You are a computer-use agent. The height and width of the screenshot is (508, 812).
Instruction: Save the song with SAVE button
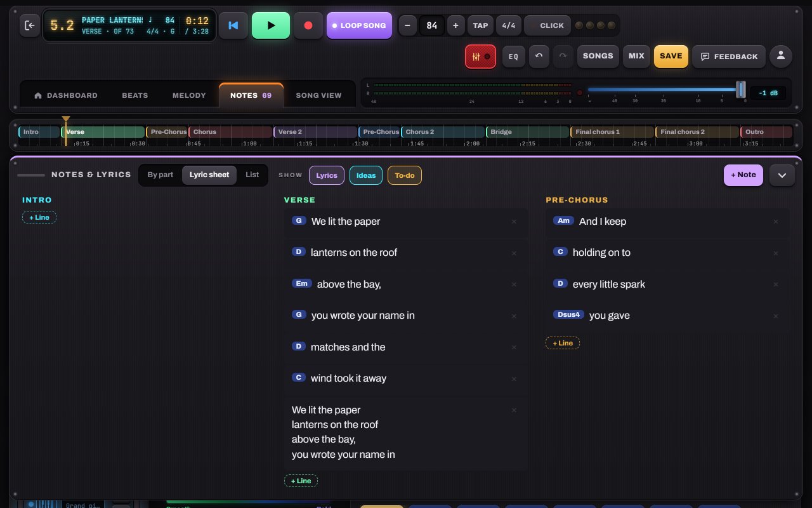pyautogui.click(x=671, y=56)
